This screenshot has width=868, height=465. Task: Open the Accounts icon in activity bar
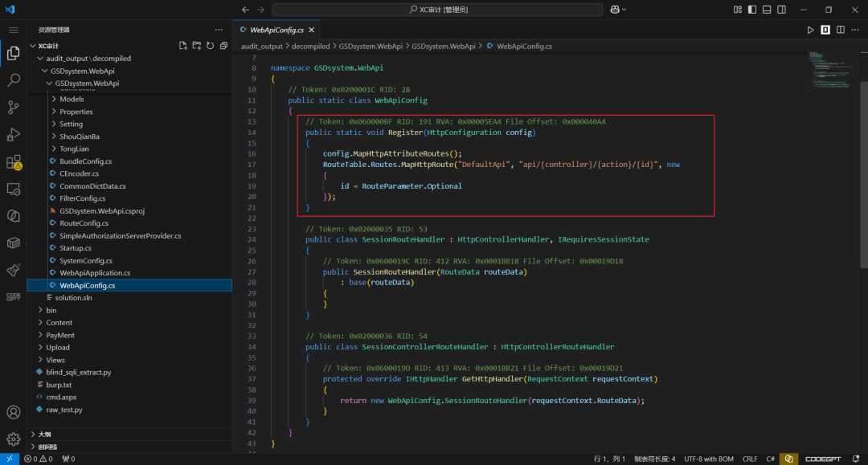(14, 413)
